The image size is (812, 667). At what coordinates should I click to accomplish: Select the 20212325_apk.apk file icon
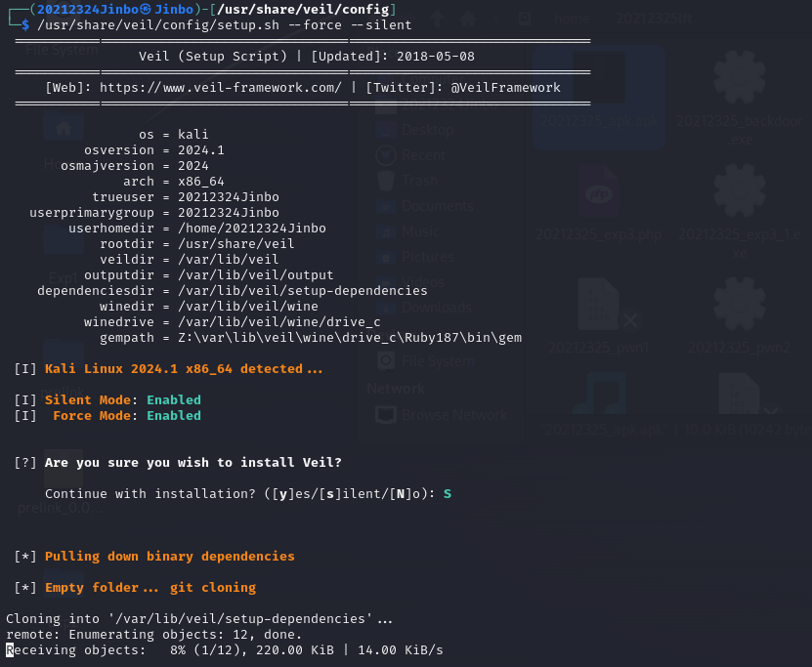coord(599,77)
